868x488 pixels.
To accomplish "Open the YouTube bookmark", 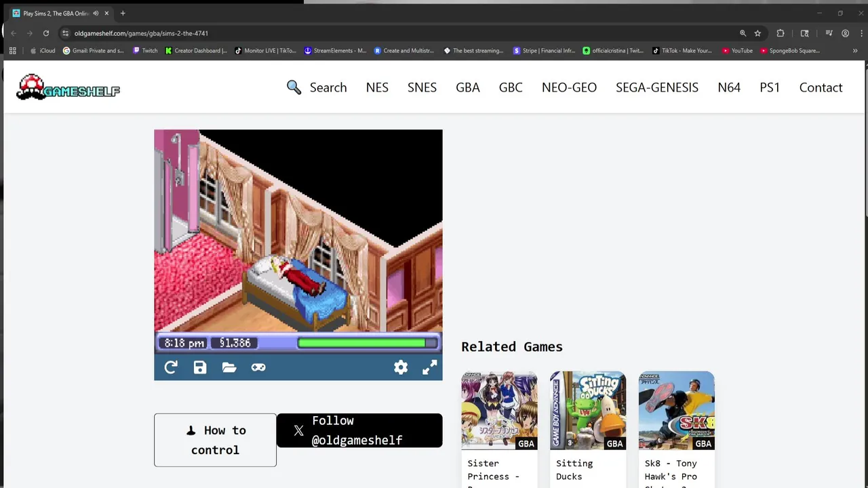I will tap(737, 50).
